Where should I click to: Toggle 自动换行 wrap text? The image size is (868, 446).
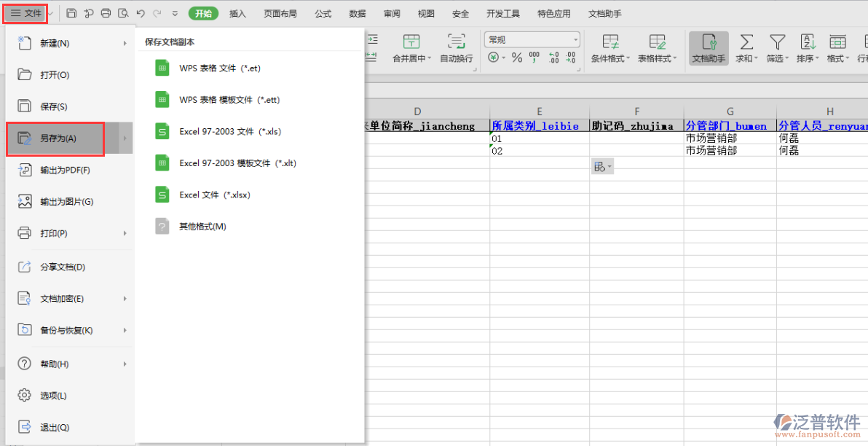pyautogui.click(x=456, y=48)
